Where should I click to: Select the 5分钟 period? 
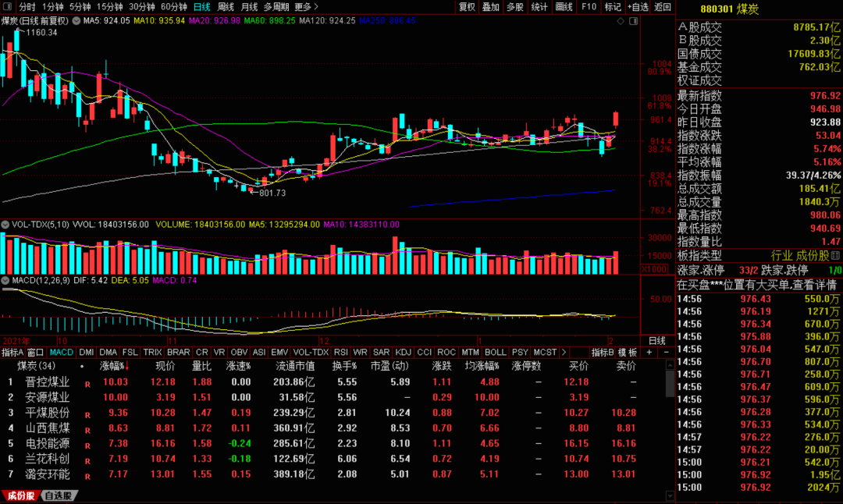point(80,7)
